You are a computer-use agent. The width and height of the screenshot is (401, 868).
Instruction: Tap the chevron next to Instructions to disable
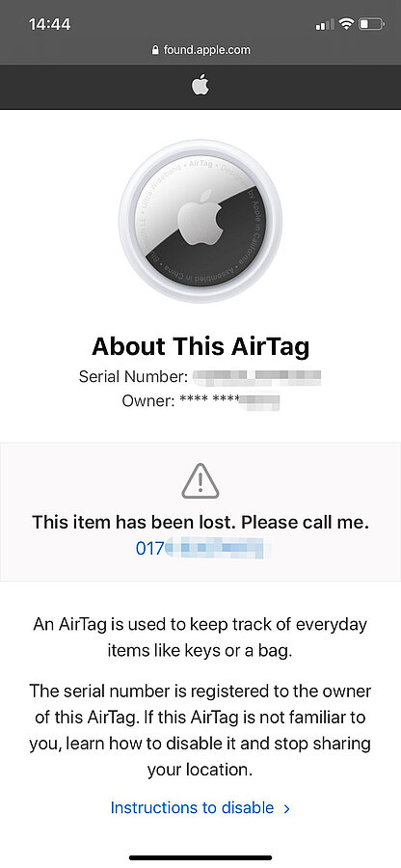(x=286, y=809)
